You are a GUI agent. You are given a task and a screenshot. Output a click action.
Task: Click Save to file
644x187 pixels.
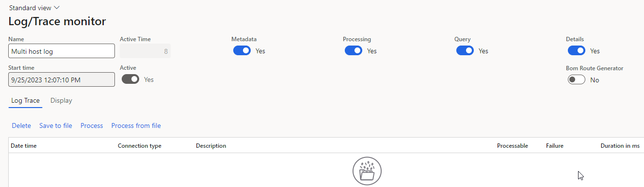click(56, 125)
